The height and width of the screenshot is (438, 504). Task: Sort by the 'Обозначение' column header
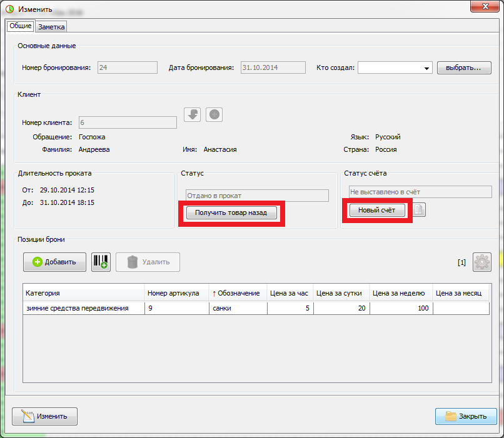coord(238,293)
